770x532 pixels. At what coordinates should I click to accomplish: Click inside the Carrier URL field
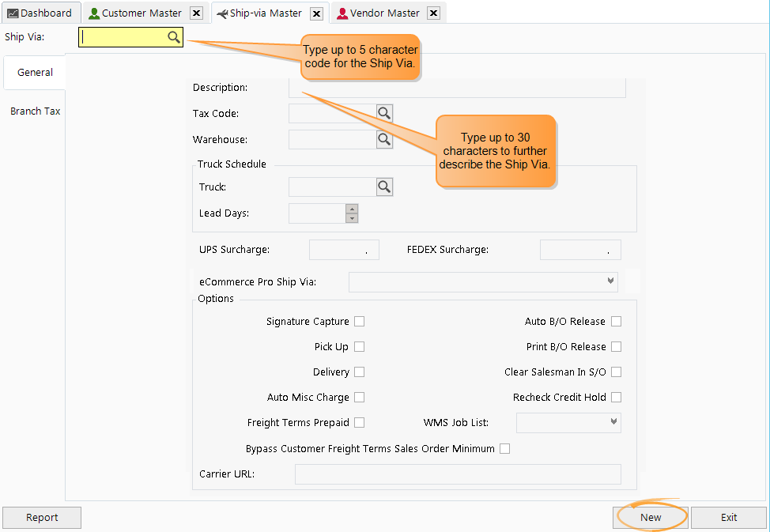(x=457, y=474)
